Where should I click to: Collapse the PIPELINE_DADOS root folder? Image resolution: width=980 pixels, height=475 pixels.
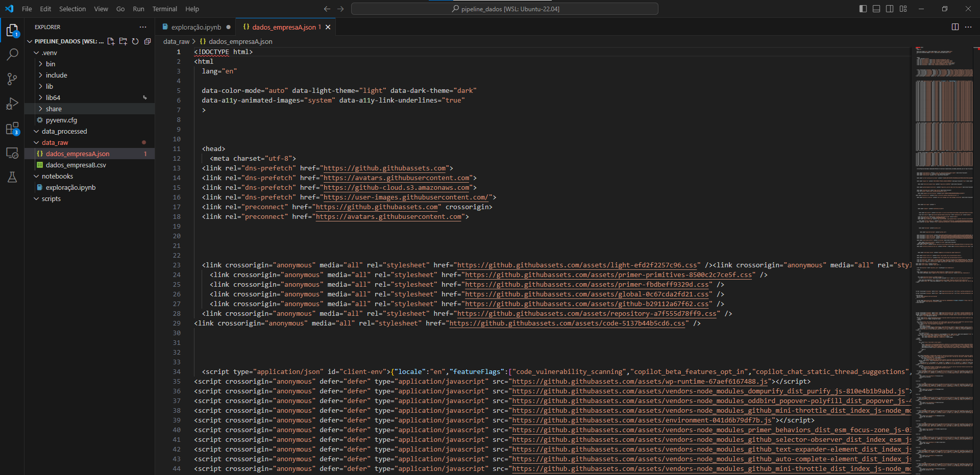tap(30, 41)
